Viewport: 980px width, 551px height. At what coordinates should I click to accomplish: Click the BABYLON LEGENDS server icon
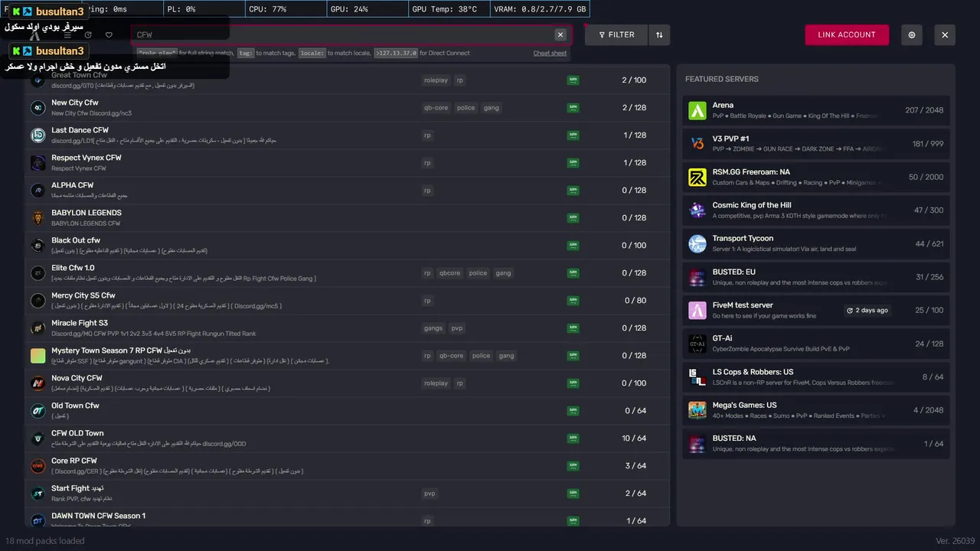pos(38,218)
